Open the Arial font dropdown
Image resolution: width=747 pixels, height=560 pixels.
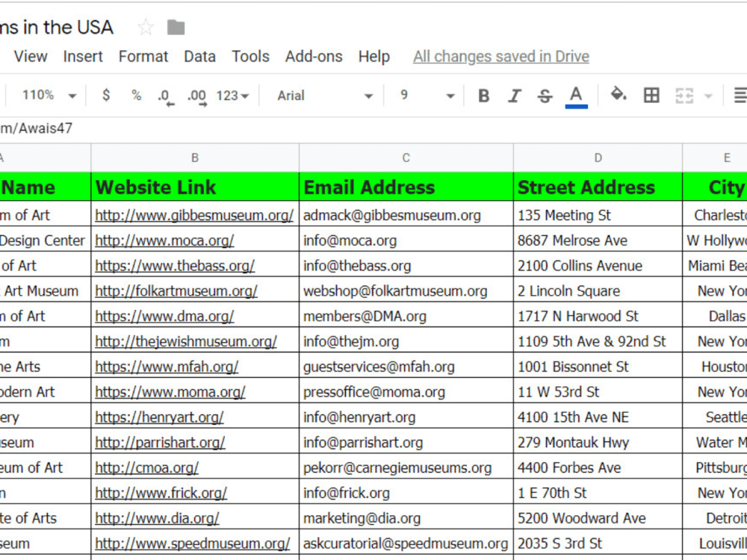321,96
